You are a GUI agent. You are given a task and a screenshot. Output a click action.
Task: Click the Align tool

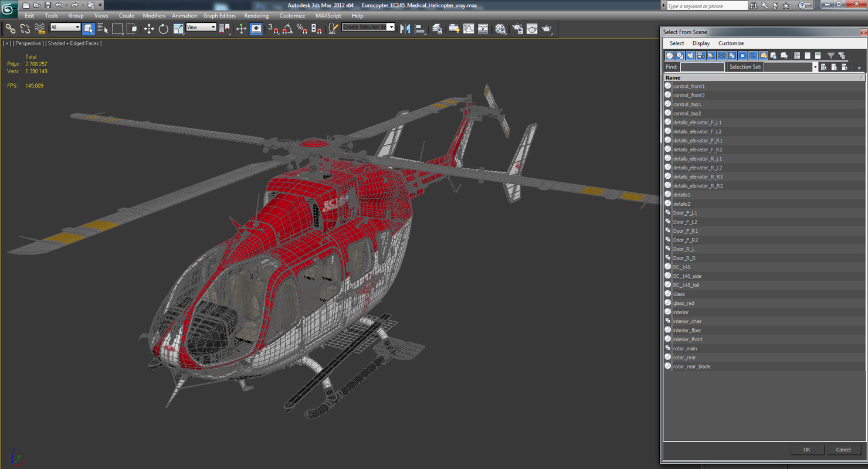coord(420,29)
